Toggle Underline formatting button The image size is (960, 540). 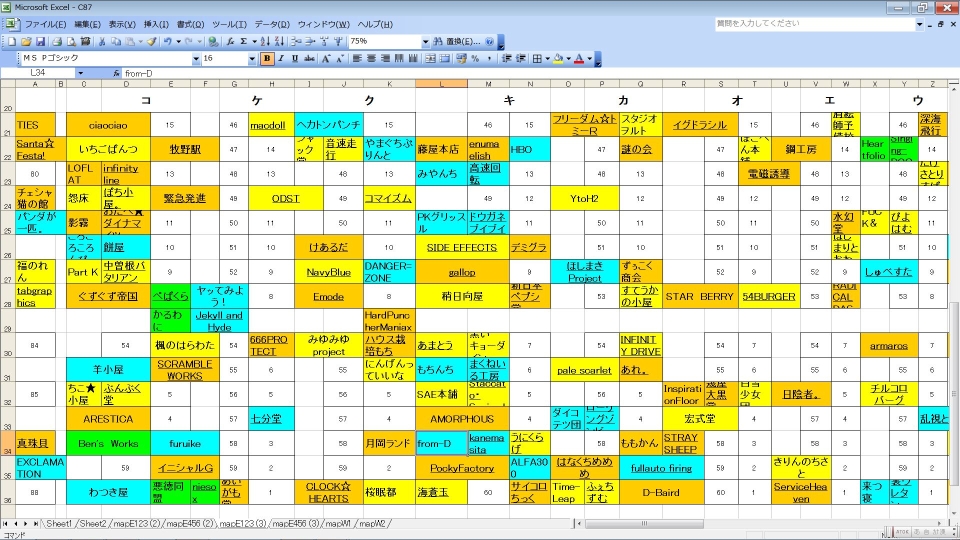[x=295, y=59]
